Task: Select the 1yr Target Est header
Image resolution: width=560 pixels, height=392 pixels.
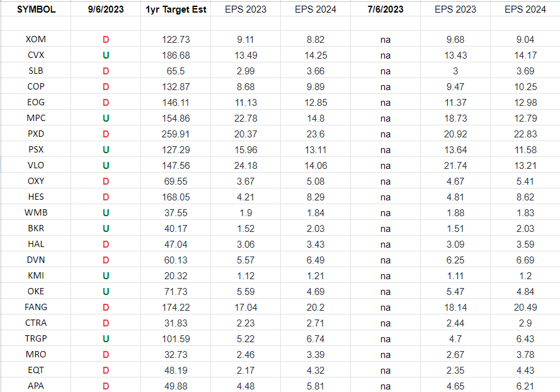Action: (176, 9)
